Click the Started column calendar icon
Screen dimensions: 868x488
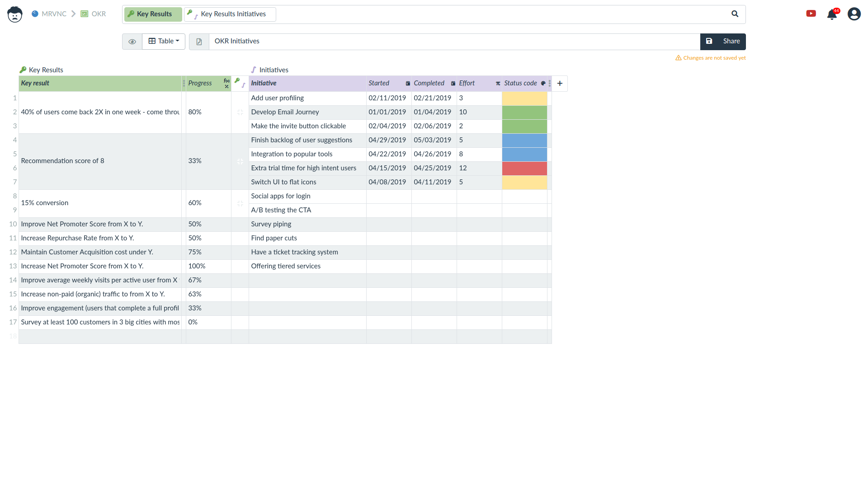[x=408, y=83]
